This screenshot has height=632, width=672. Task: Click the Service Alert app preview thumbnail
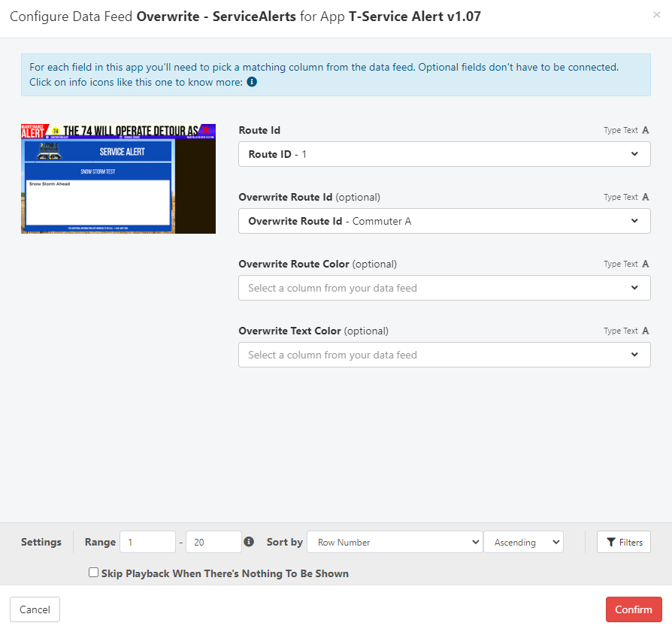pos(118,179)
